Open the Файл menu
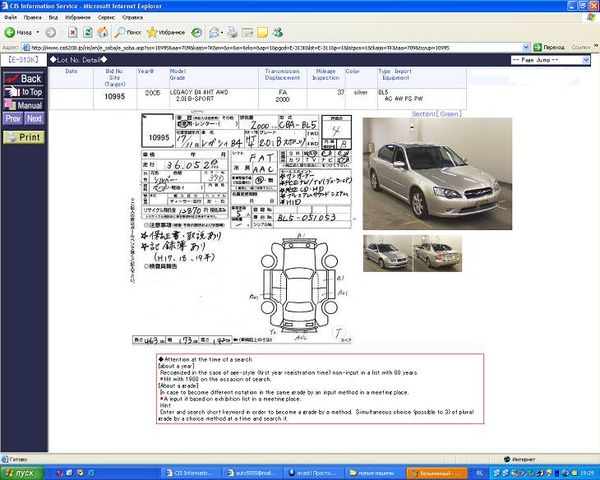600x480 pixels. click(10, 18)
